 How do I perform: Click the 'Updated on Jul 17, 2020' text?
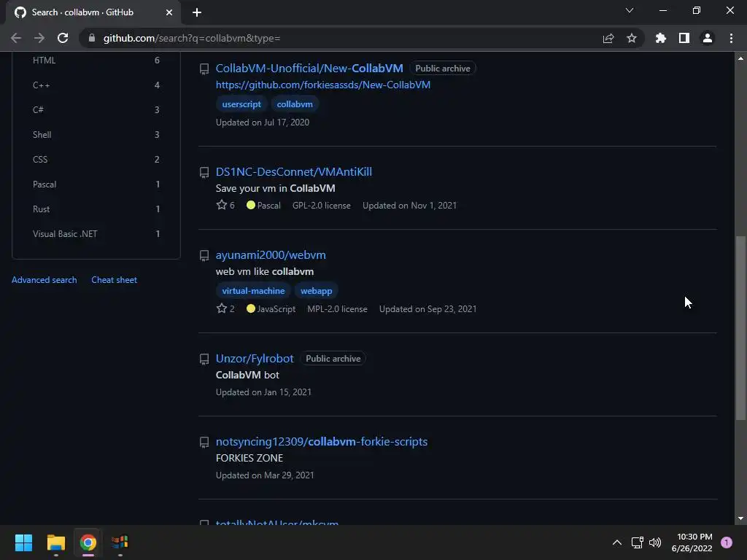coord(263,122)
